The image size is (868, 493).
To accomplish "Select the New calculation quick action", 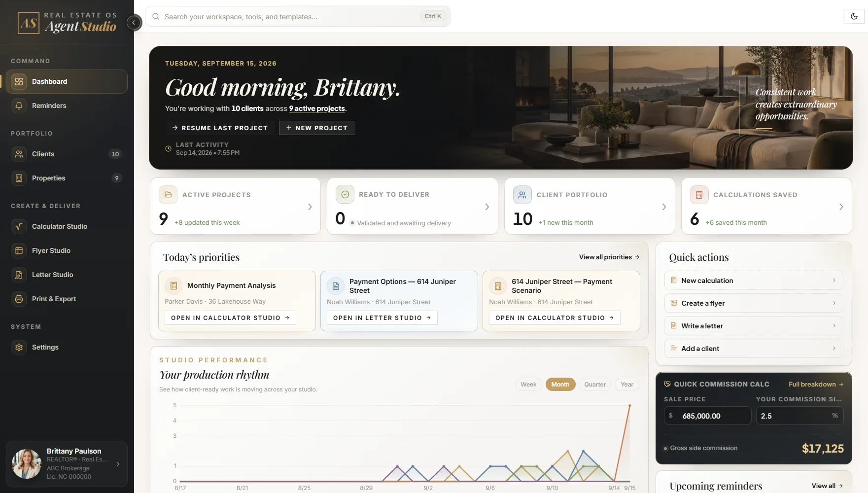I will pos(754,281).
